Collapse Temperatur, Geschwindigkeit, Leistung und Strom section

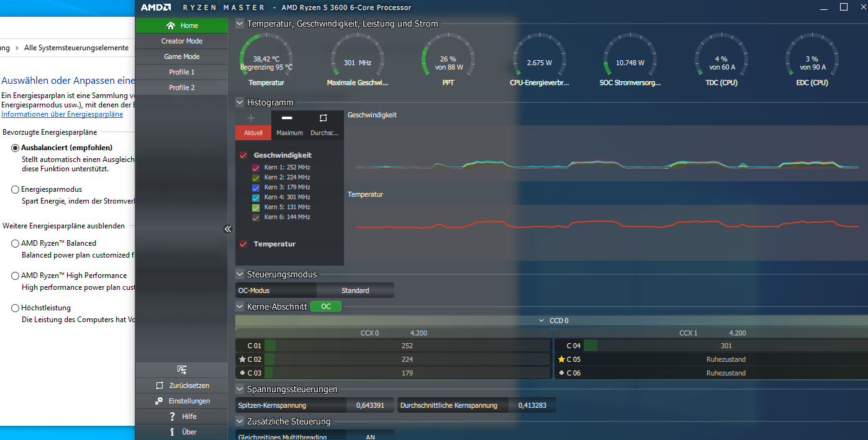tap(240, 24)
